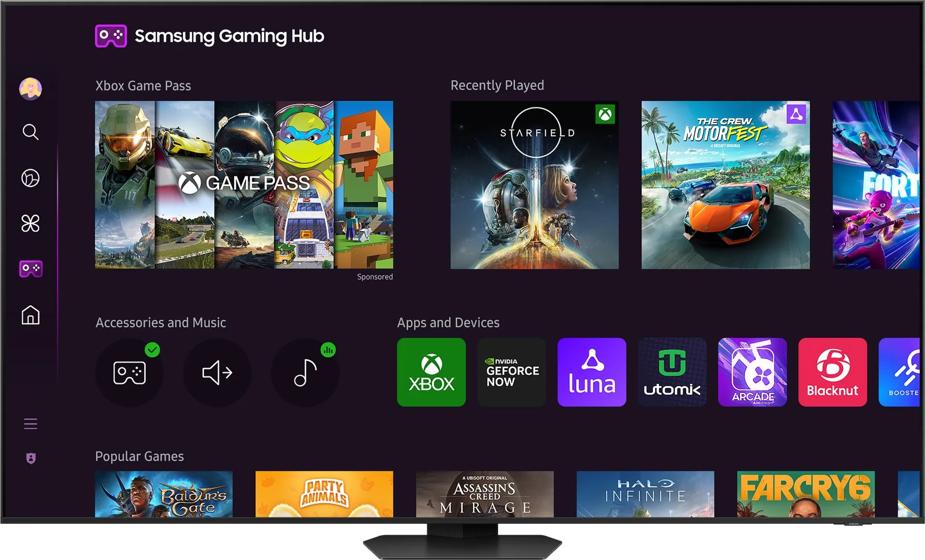Image resolution: width=925 pixels, height=560 pixels.
Task: Select Far Cry 6 in Popular Games
Action: [806, 494]
